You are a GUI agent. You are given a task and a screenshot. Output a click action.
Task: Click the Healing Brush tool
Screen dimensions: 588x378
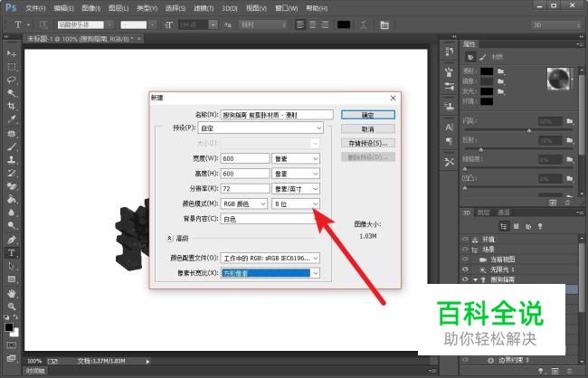point(11,133)
